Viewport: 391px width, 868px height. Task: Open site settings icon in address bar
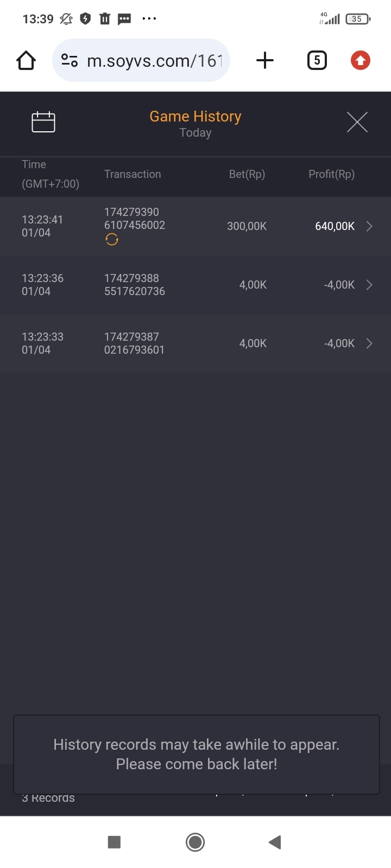(x=70, y=60)
